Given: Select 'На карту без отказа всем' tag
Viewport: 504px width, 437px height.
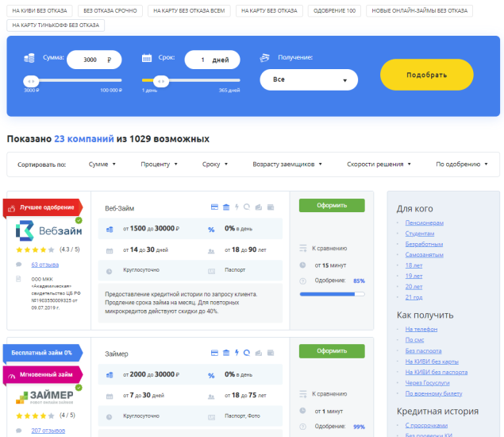Looking at the screenshot, I should (189, 10).
